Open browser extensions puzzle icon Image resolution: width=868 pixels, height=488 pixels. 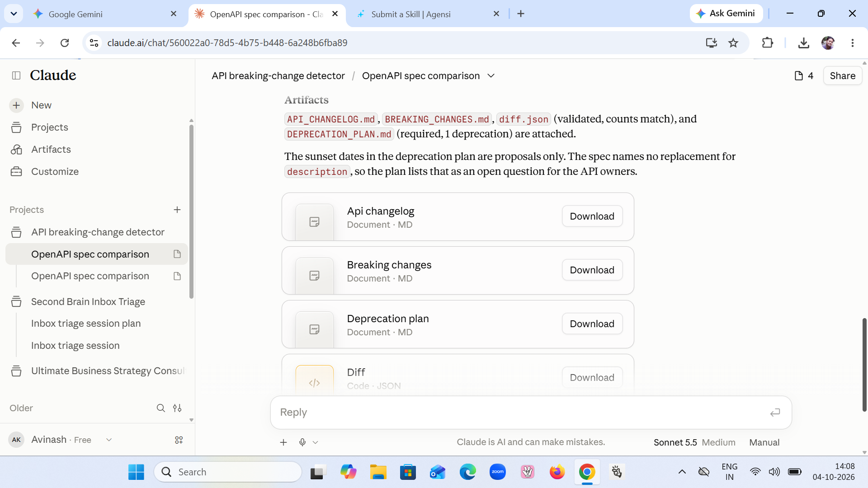767,43
